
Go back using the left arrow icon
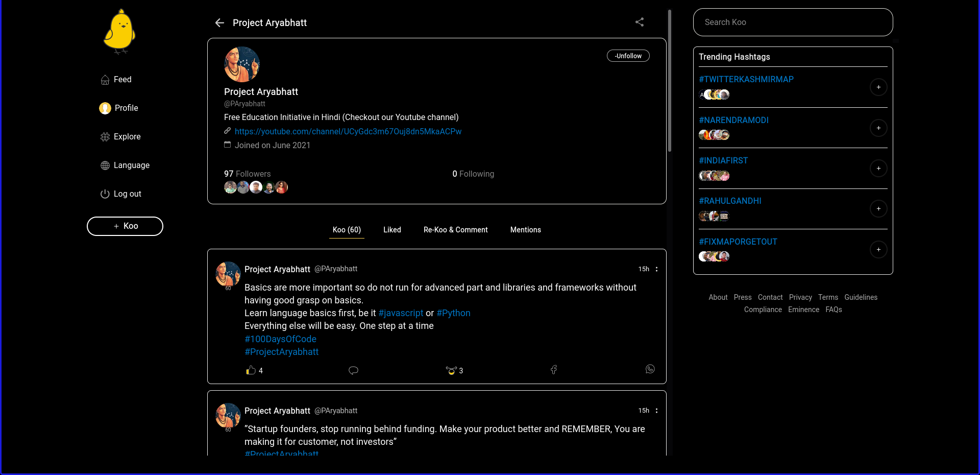click(x=219, y=22)
